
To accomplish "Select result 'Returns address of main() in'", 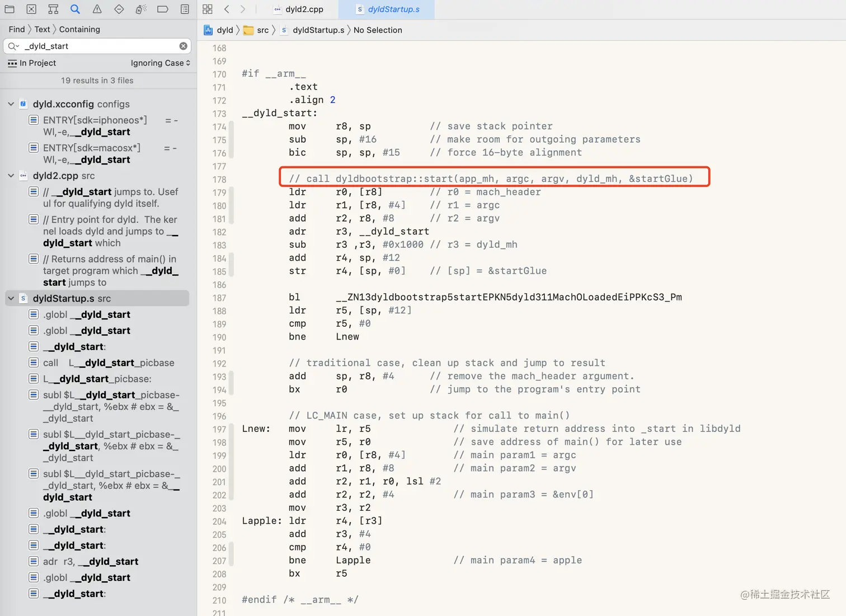I will pyautogui.click(x=104, y=271).
